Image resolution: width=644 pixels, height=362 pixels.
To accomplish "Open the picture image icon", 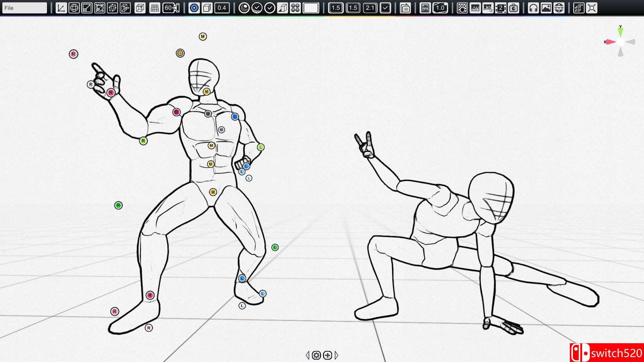I will [x=546, y=8].
